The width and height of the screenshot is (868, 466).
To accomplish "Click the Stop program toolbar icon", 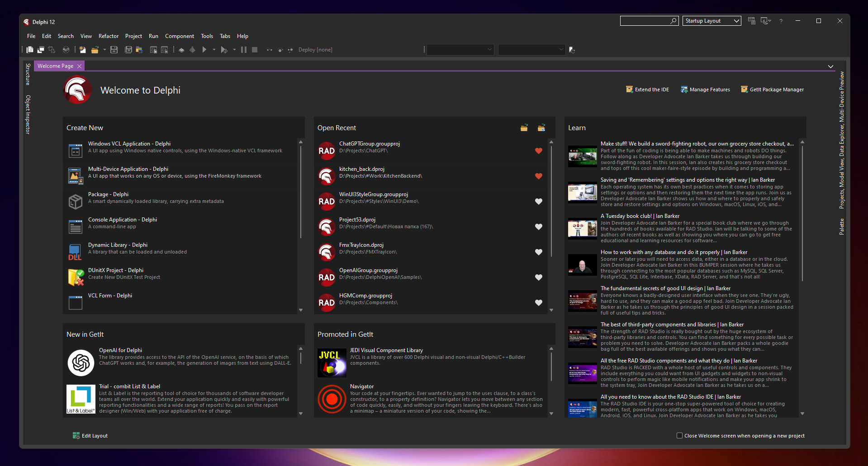I will [255, 50].
